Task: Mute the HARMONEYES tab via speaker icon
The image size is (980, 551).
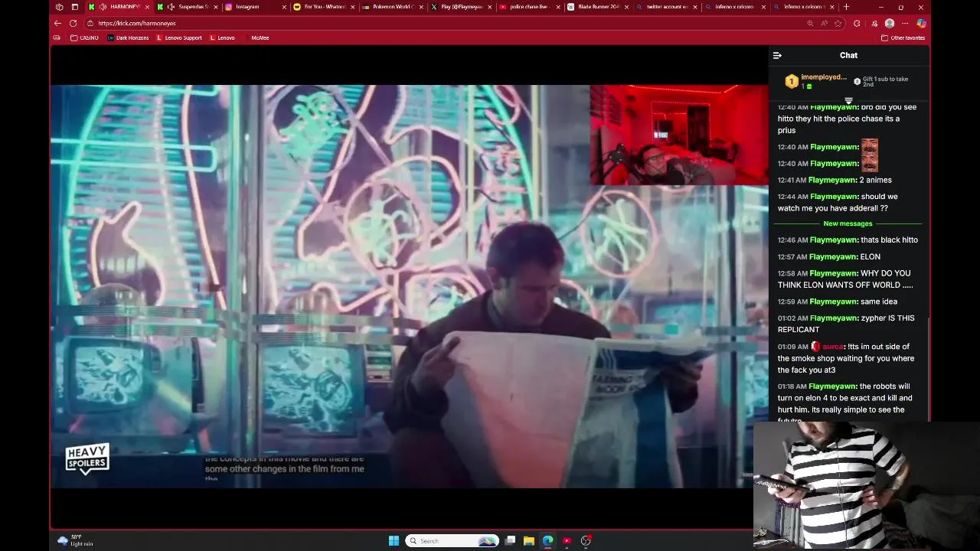Action: click(103, 7)
